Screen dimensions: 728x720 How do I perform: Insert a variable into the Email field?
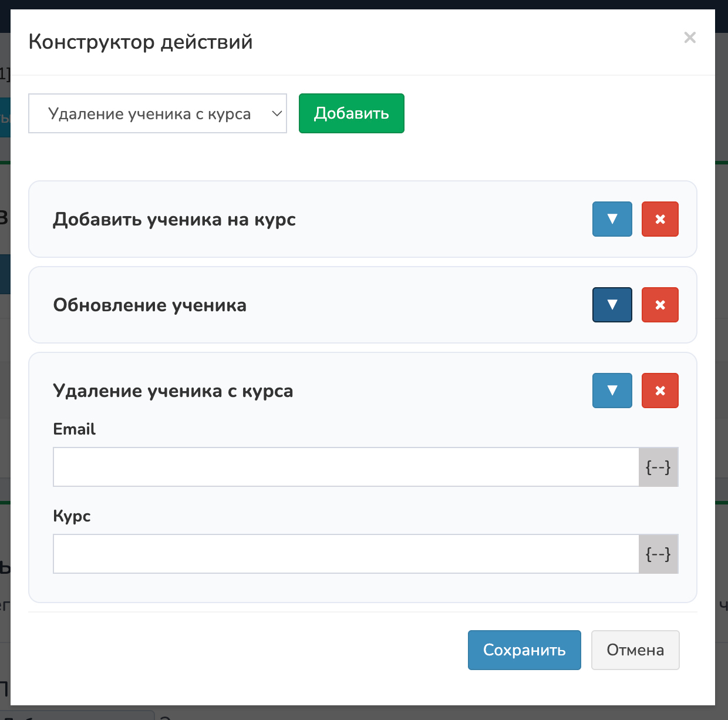coord(658,467)
